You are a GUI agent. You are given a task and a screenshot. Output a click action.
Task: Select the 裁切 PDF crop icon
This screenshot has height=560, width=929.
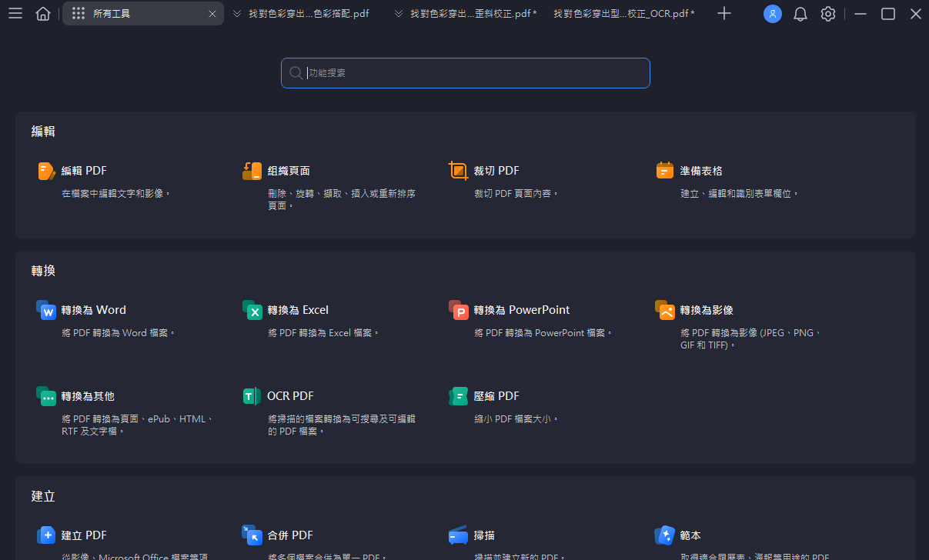coord(458,171)
